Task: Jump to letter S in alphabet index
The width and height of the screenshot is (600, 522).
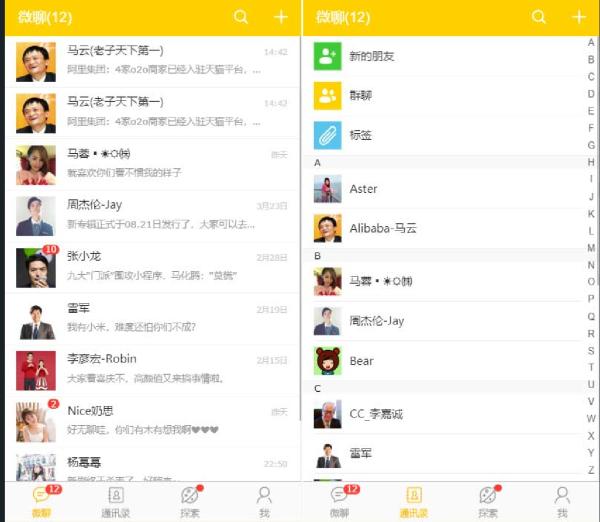Action: point(591,351)
